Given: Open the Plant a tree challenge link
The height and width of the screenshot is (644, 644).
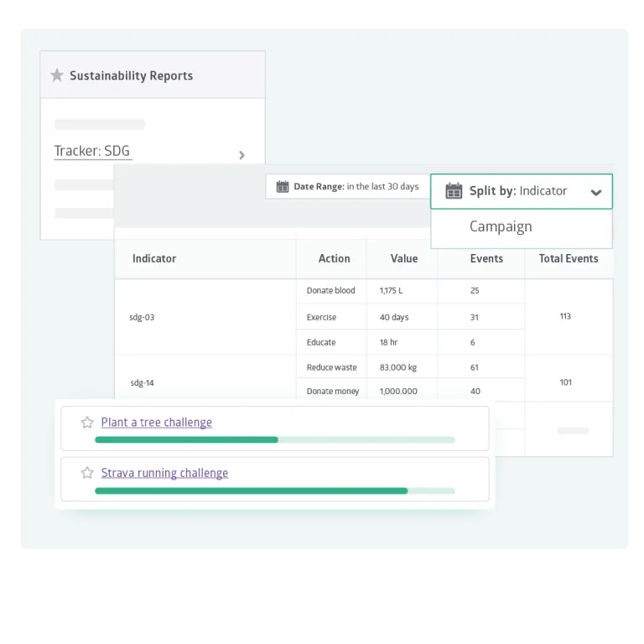Looking at the screenshot, I should coord(157,423).
